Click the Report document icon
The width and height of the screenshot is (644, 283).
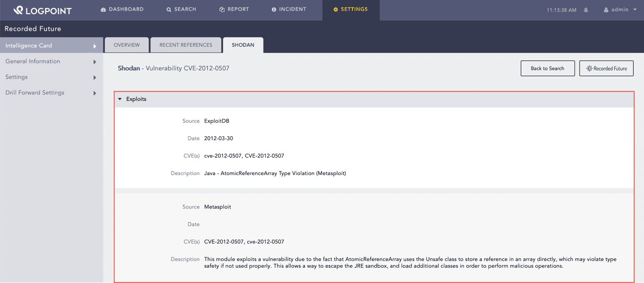222,9
